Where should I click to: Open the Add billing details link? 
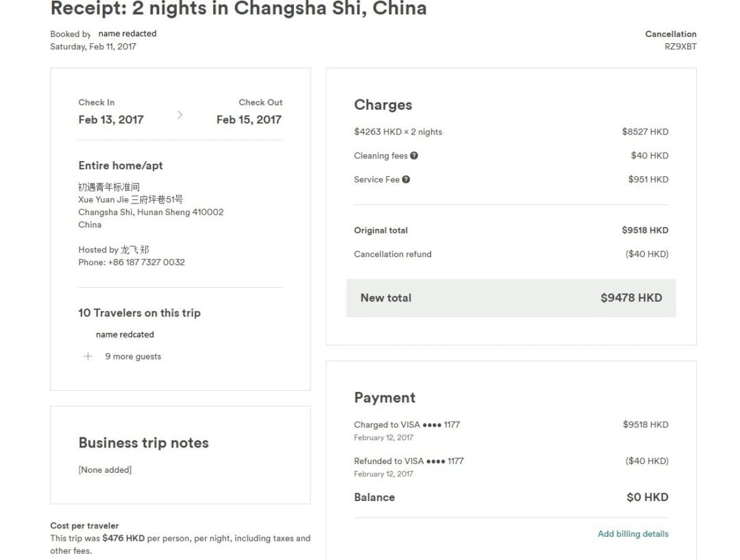click(633, 533)
